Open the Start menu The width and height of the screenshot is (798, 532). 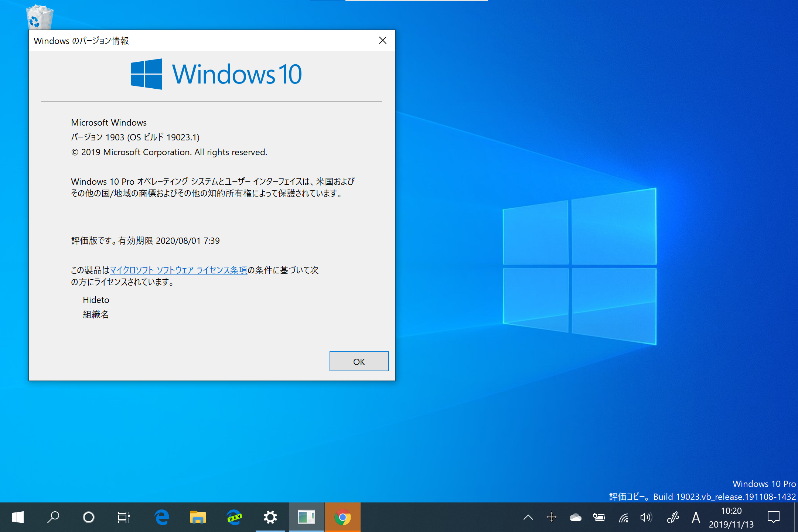pos(17,517)
